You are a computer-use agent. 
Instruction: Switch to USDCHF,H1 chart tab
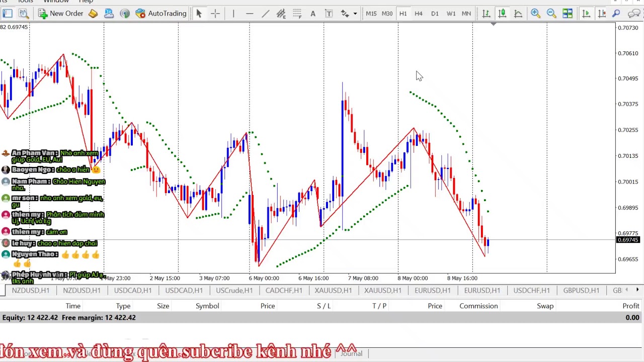click(x=531, y=290)
